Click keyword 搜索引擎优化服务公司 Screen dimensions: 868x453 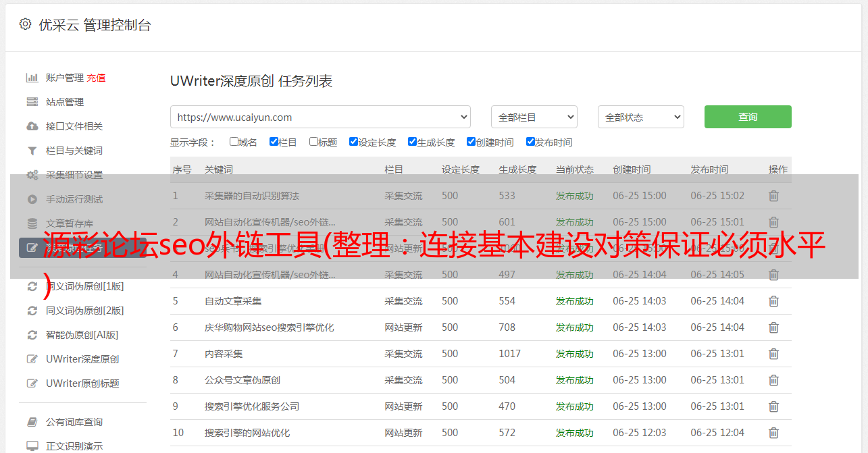point(252,406)
